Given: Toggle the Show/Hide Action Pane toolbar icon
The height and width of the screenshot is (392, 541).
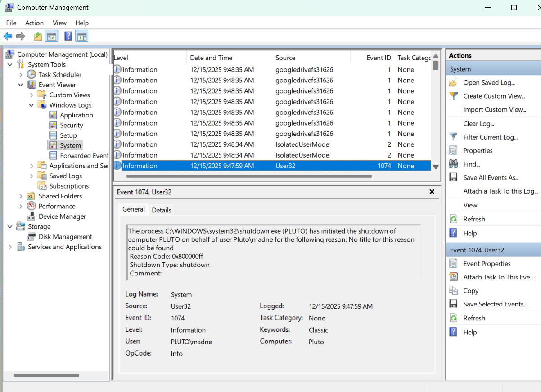Looking at the screenshot, I should click(x=82, y=36).
